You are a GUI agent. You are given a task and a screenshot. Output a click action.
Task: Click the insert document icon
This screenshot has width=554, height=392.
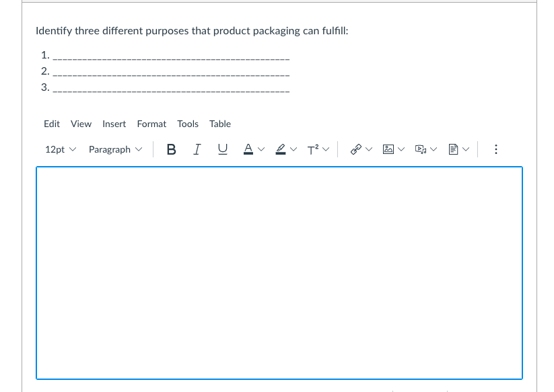[x=453, y=149]
